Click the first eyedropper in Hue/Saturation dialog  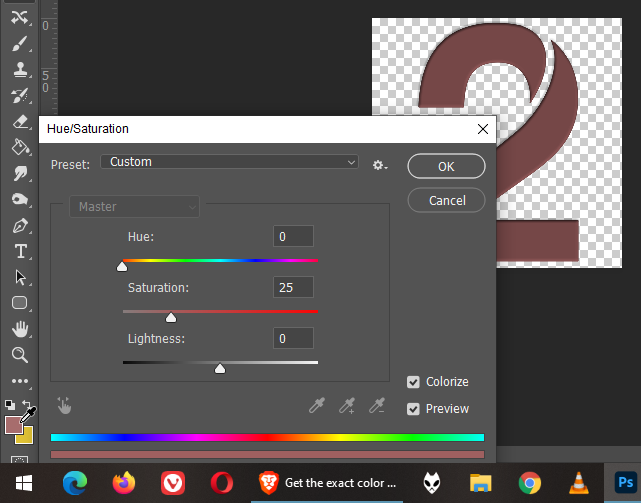coord(316,406)
